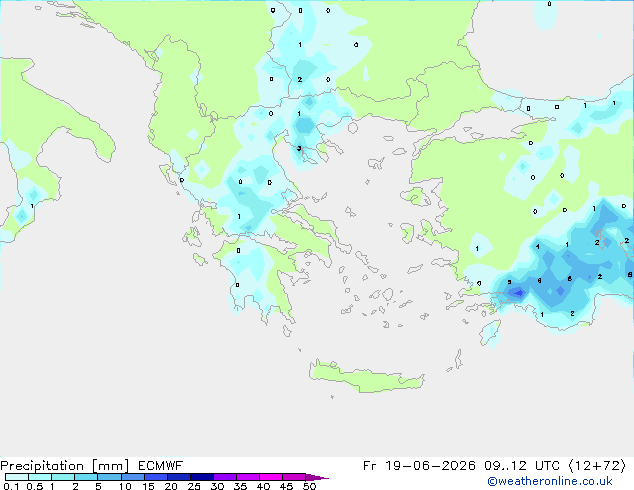This screenshot has height=490, width=634.
Task: Pick the 15–20 mm legend color swatch
Action: pos(155,477)
